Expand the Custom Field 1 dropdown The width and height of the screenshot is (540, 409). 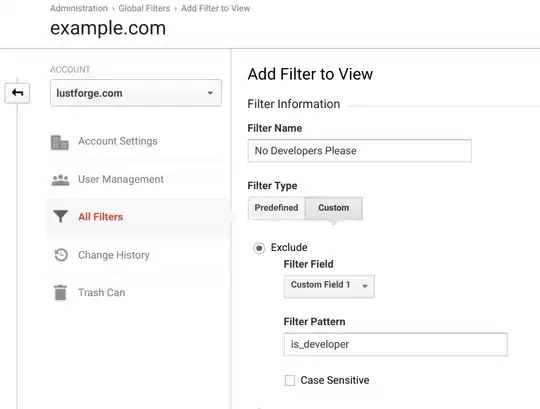[x=329, y=285]
